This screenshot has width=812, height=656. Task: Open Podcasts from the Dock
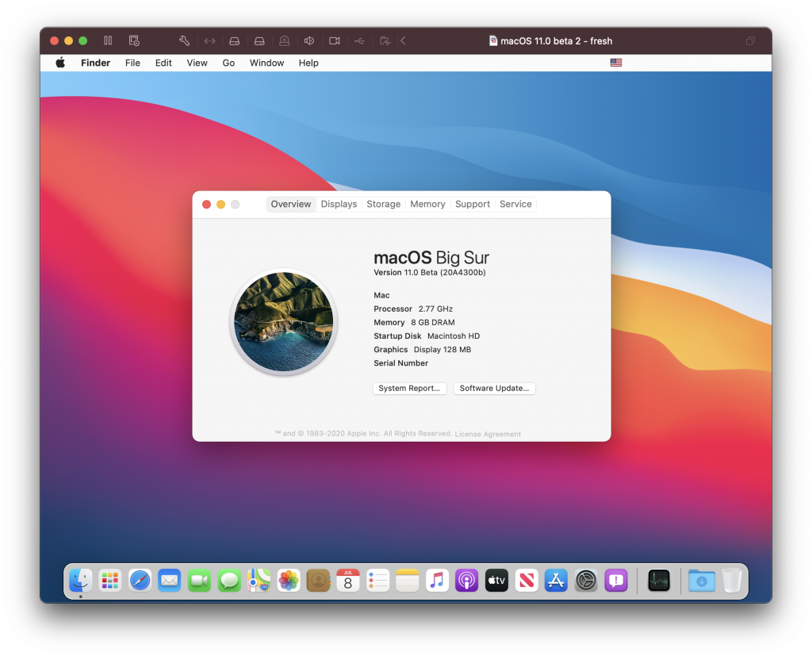click(x=466, y=581)
